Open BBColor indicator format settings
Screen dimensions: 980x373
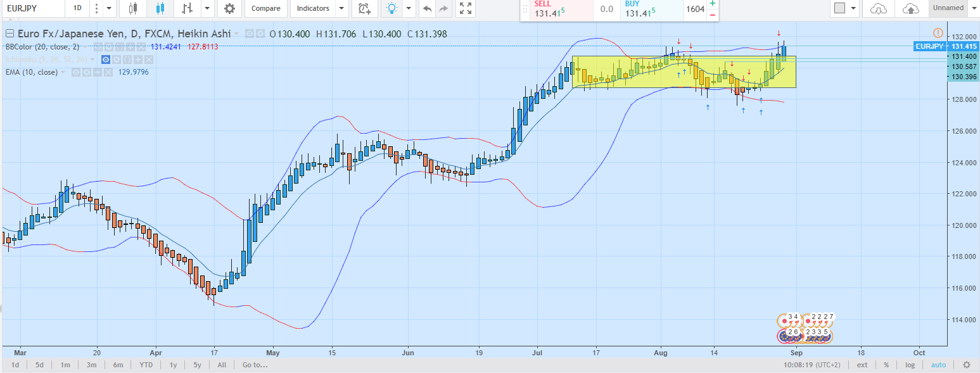(109, 47)
